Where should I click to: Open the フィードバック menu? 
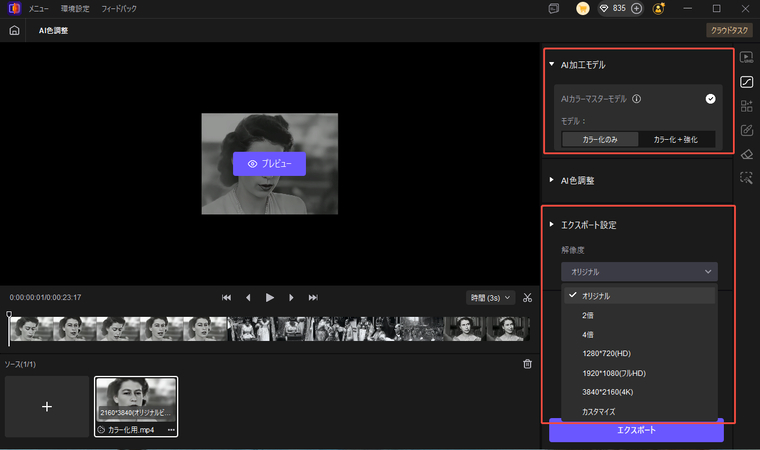[119, 9]
